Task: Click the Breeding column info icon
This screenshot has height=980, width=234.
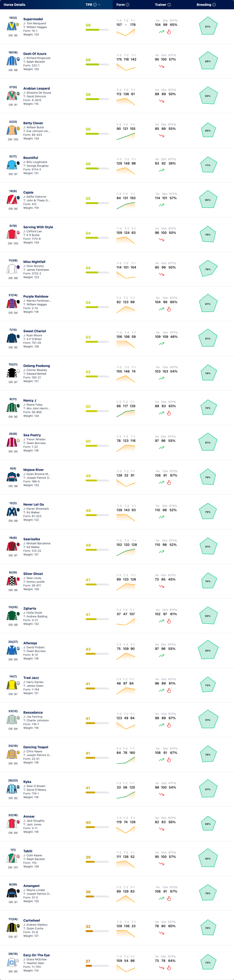Action: (x=214, y=5)
